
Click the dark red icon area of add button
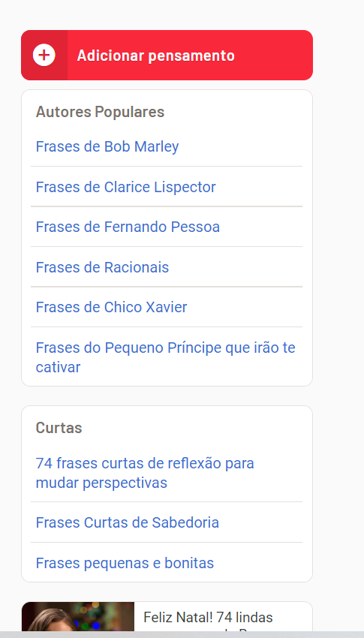click(x=44, y=55)
